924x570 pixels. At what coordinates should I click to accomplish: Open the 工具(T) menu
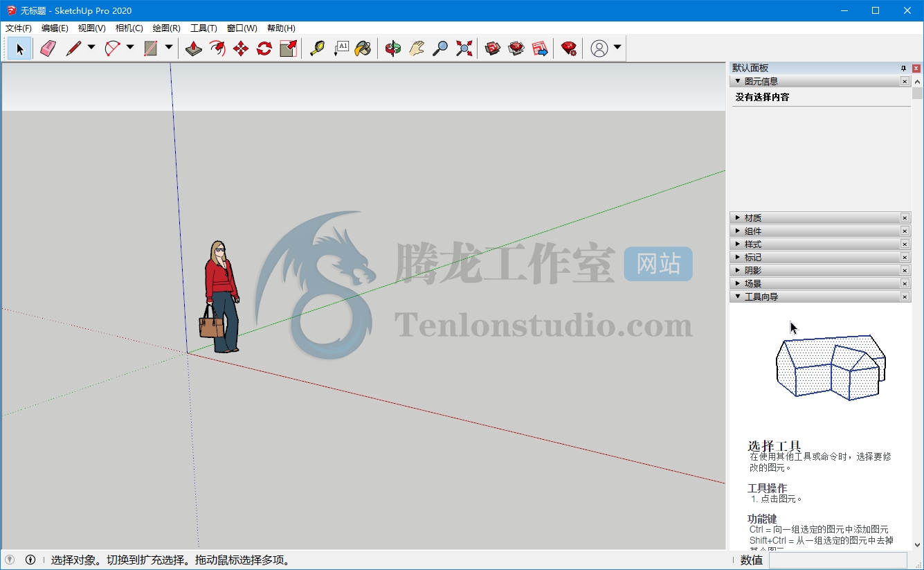click(x=203, y=28)
